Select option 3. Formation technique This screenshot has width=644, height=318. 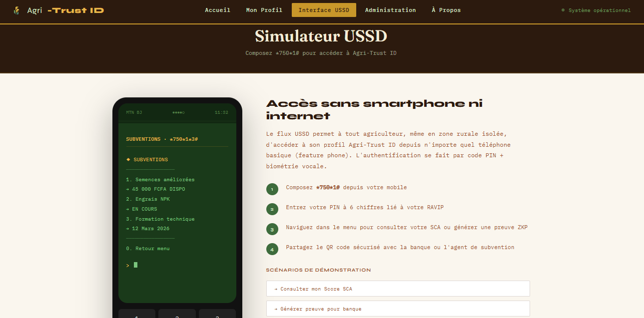160,219
